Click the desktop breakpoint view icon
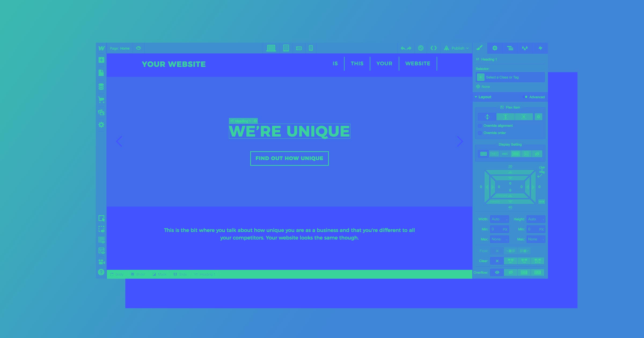Screen dimensions: 644x338 [271, 48]
